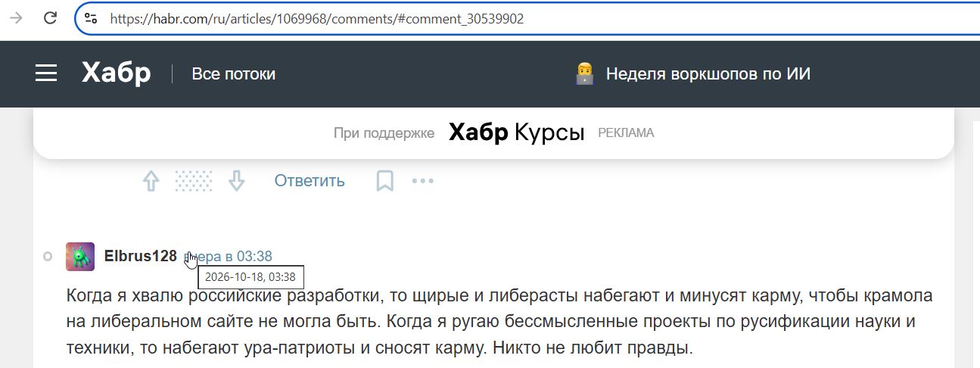Open Elbrus128 user profile link

click(141, 256)
